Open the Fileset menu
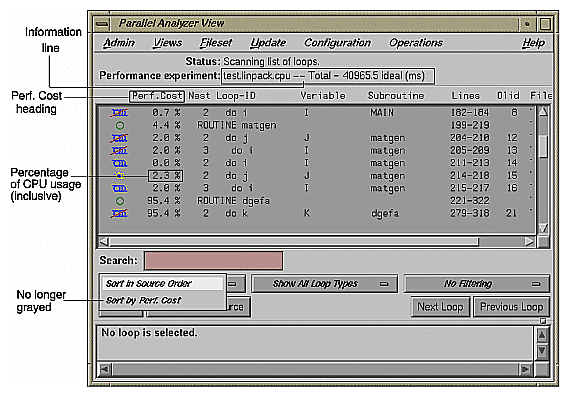Image resolution: width=570 pixels, height=397 pixels. 215,43
